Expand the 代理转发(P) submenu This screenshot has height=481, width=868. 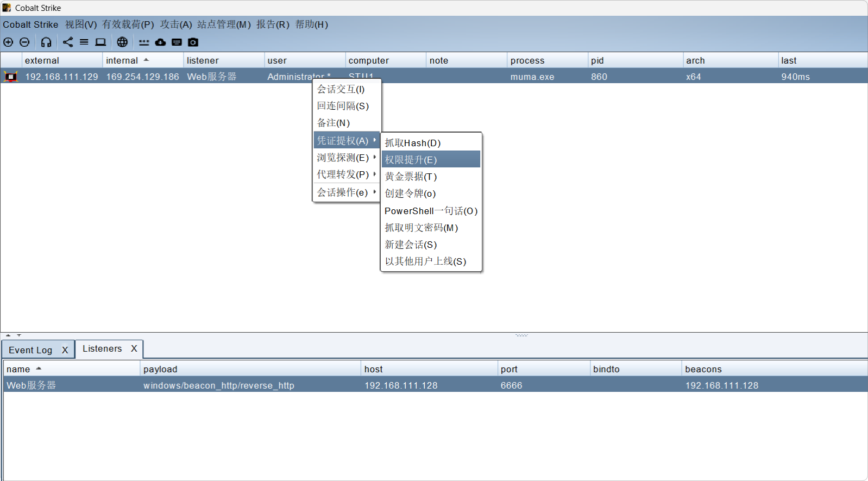point(347,174)
